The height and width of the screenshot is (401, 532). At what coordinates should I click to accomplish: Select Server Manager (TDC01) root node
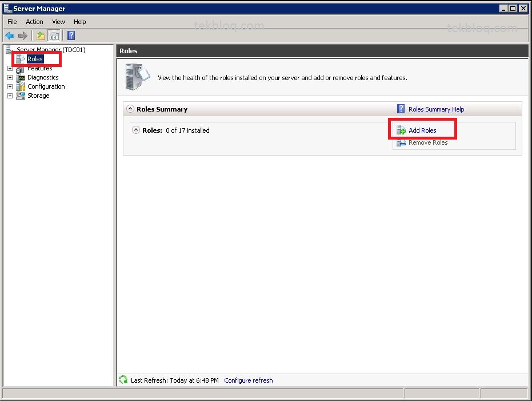coord(51,50)
